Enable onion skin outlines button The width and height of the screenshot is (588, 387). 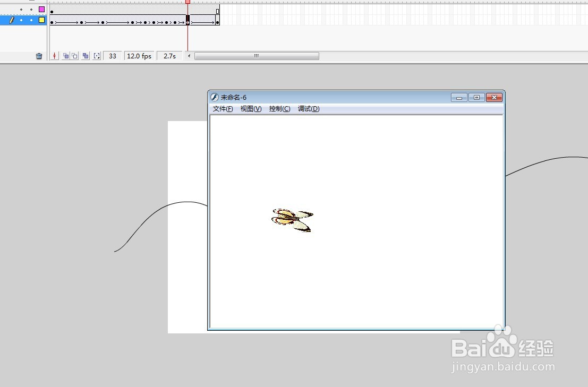[74, 56]
